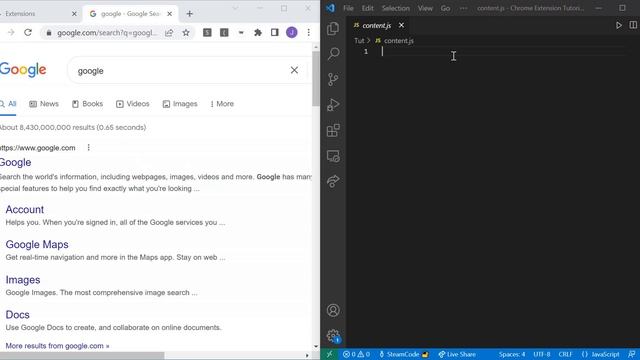Image resolution: width=640 pixels, height=360 pixels.
Task: Open a new Chrome tab
Action: coord(189,13)
